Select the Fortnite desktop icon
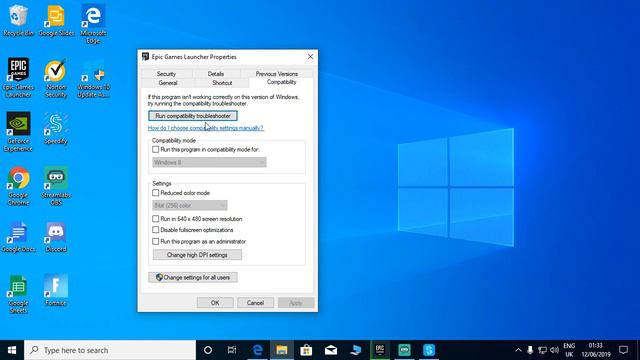This screenshot has height=360, width=640. pyautogui.click(x=56, y=290)
